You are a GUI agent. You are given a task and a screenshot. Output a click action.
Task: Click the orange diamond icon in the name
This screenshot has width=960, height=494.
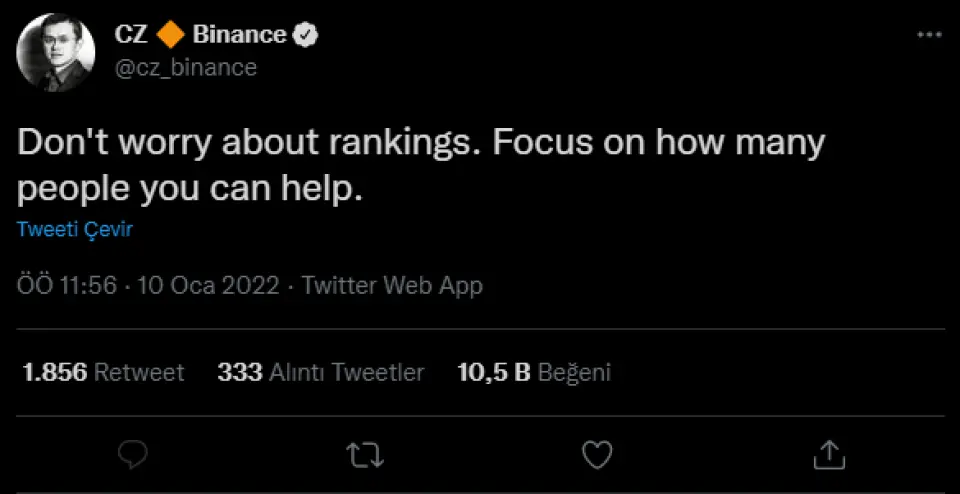point(171,35)
